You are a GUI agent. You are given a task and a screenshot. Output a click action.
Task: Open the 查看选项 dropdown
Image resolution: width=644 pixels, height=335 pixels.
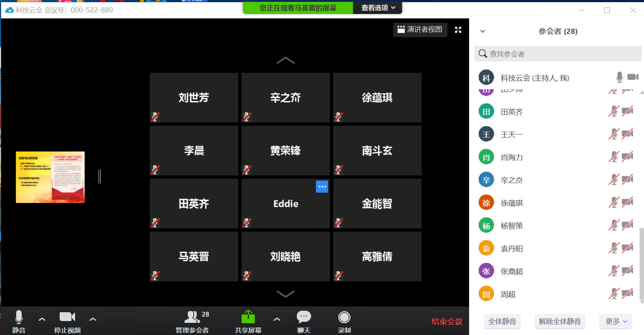[378, 8]
